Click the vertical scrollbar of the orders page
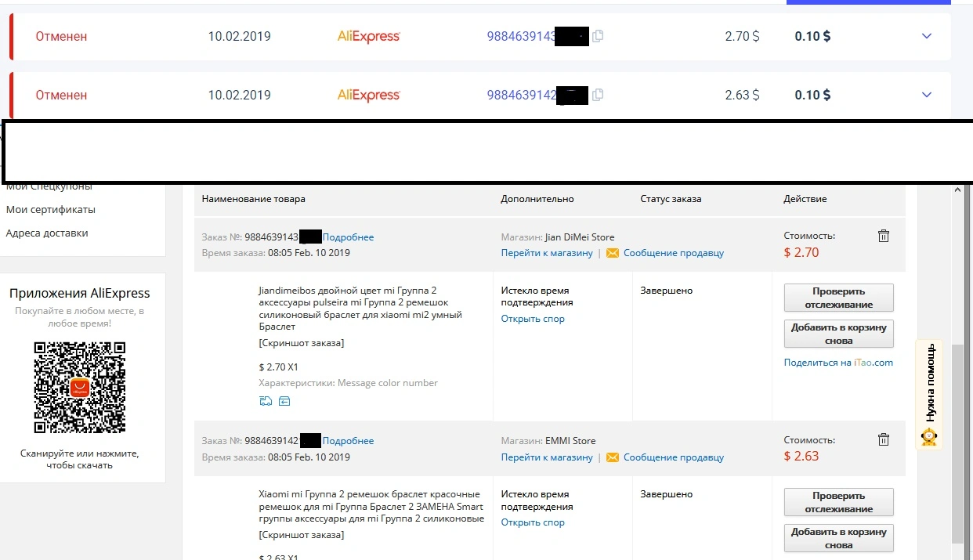This screenshot has width=973, height=560. pos(957,443)
